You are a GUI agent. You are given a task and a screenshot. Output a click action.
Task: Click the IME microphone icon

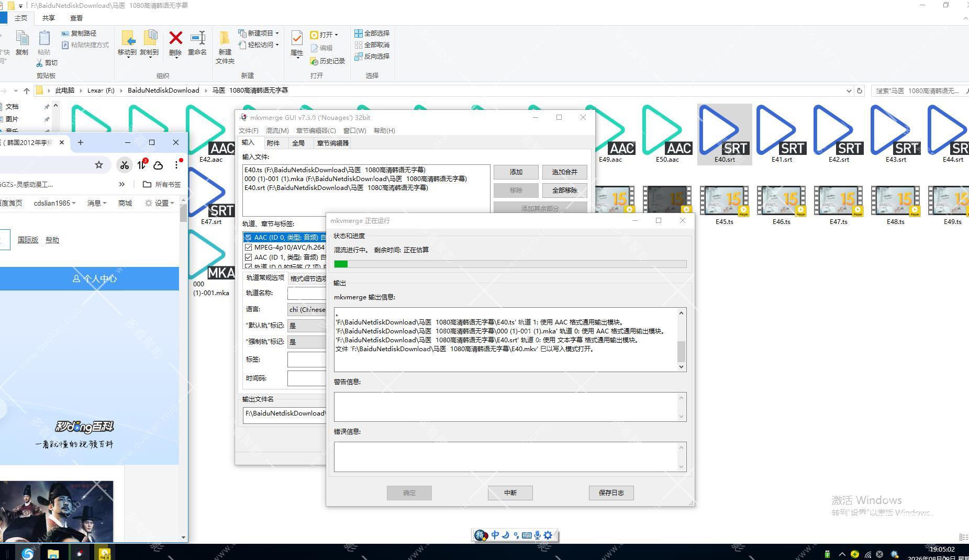click(537, 535)
